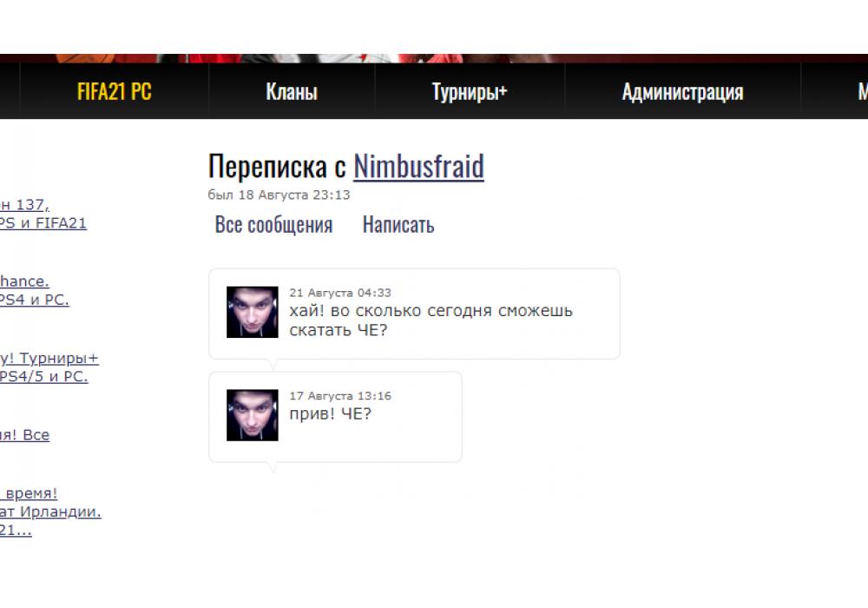Open the Турниры+ navigation item
This screenshot has width=868, height=608.
(470, 91)
